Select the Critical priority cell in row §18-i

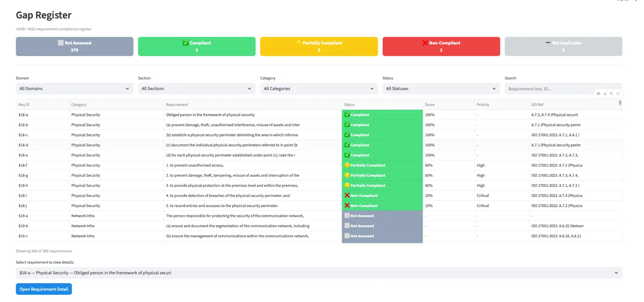[502, 195]
